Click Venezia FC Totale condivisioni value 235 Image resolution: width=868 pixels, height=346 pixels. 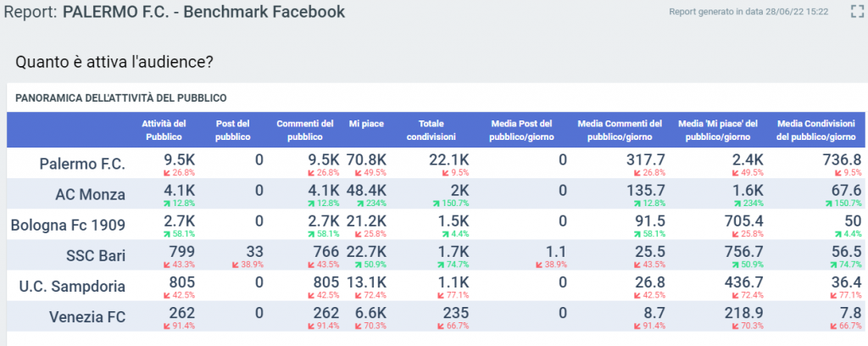click(x=454, y=313)
